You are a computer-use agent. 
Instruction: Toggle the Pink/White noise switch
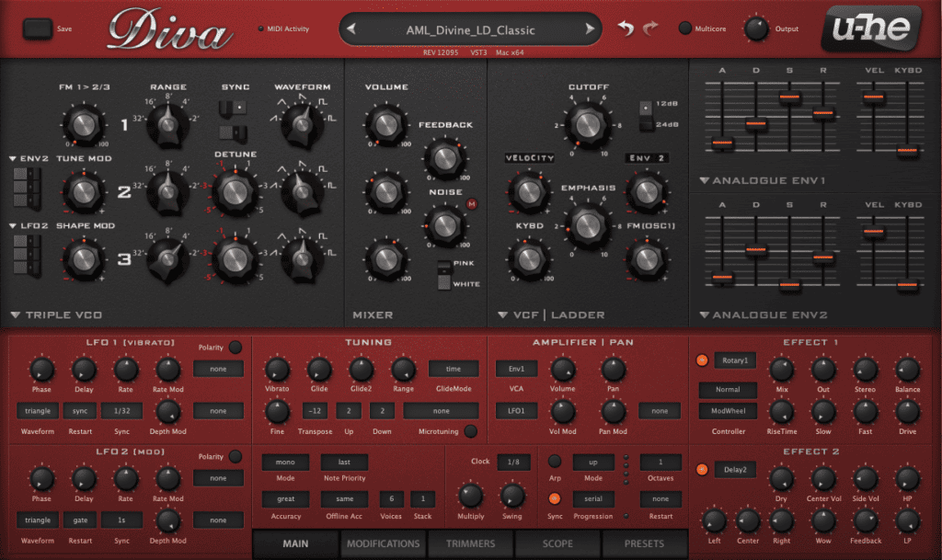click(444, 274)
